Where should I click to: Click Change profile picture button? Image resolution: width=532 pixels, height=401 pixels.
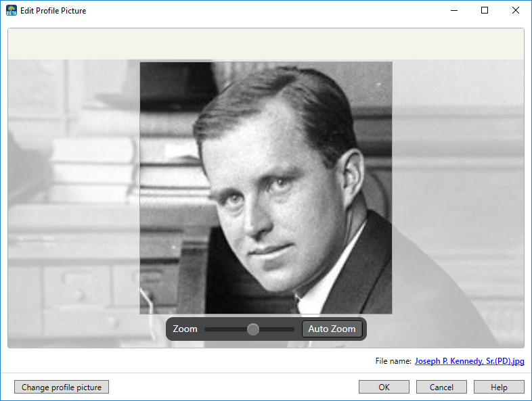coord(62,387)
